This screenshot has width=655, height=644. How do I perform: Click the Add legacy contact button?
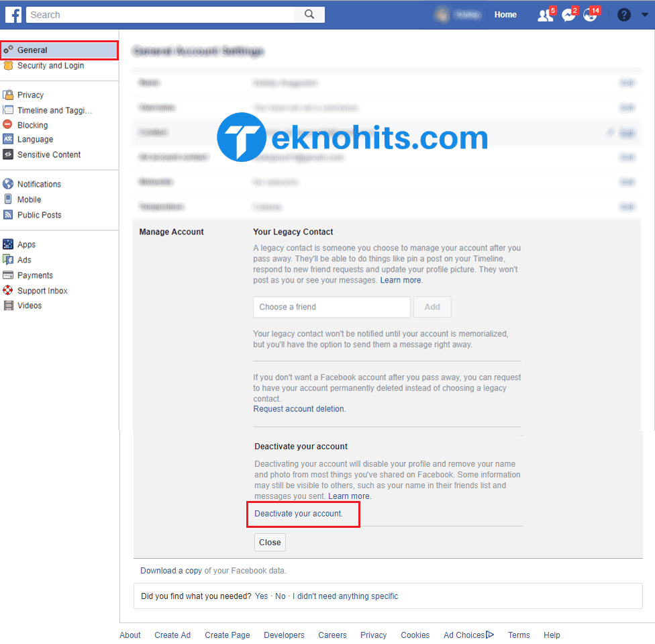(432, 307)
